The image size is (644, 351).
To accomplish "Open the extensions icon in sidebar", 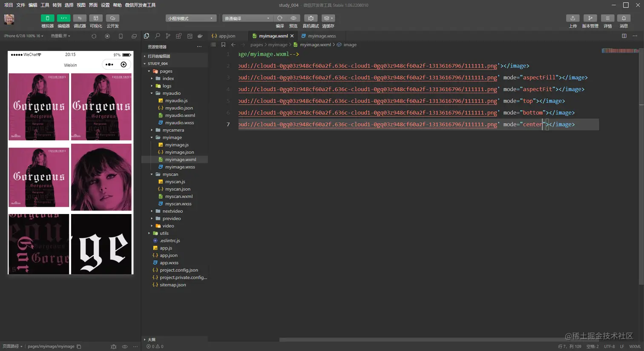I will 179,36.
